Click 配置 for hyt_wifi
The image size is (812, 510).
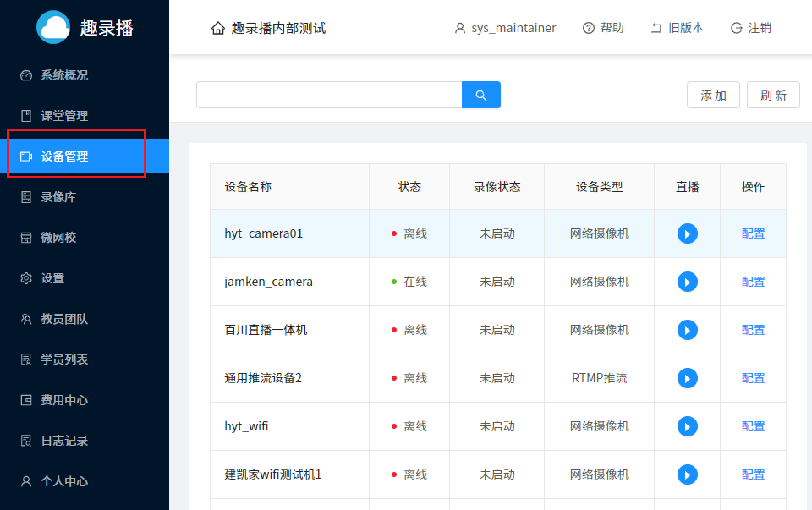tap(753, 426)
